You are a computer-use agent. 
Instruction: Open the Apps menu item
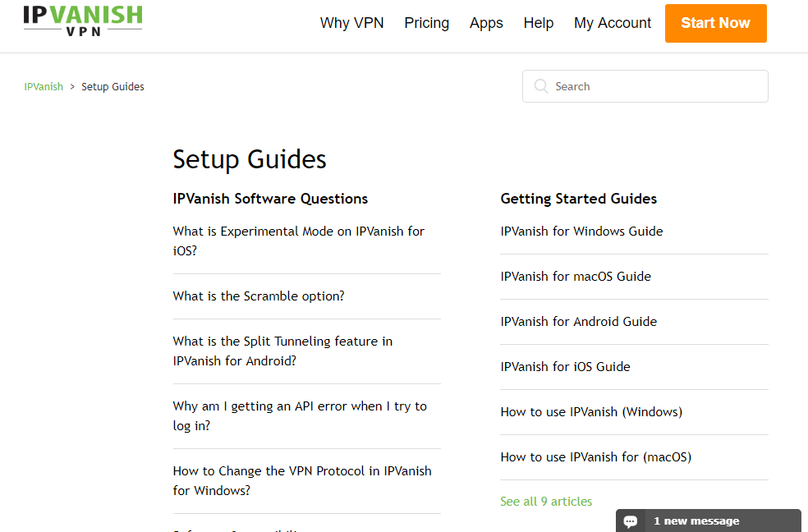click(x=486, y=23)
